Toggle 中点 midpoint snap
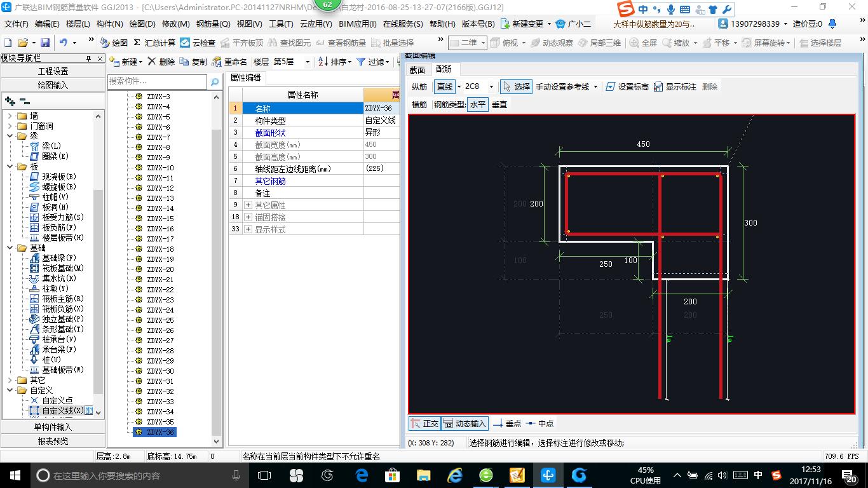The width and height of the screenshot is (868, 488). pos(539,423)
